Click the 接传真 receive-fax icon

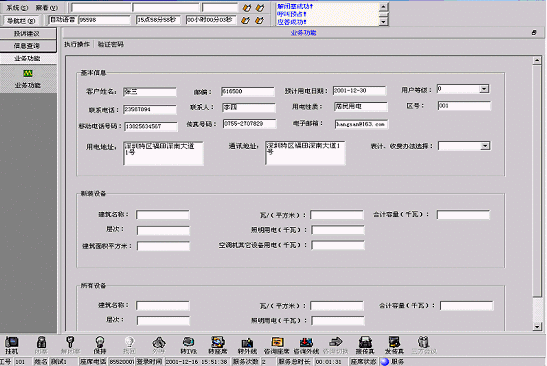[x=365, y=342]
